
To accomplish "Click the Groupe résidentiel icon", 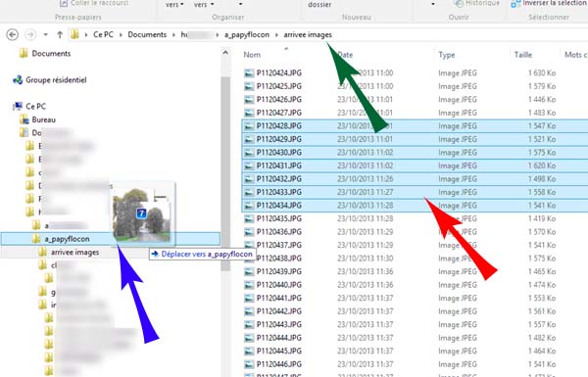I will point(18,80).
